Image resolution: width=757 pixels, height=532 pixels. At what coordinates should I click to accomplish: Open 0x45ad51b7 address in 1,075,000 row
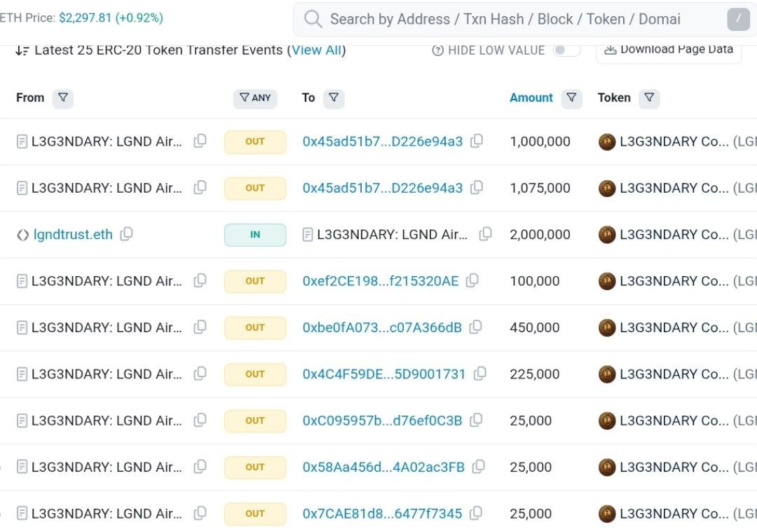coord(383,188)
